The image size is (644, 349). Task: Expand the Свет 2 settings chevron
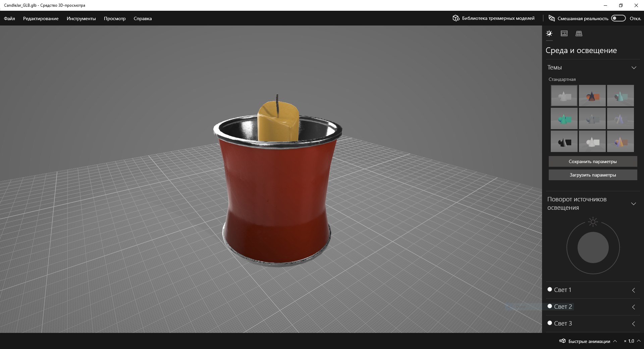point(634,307)
